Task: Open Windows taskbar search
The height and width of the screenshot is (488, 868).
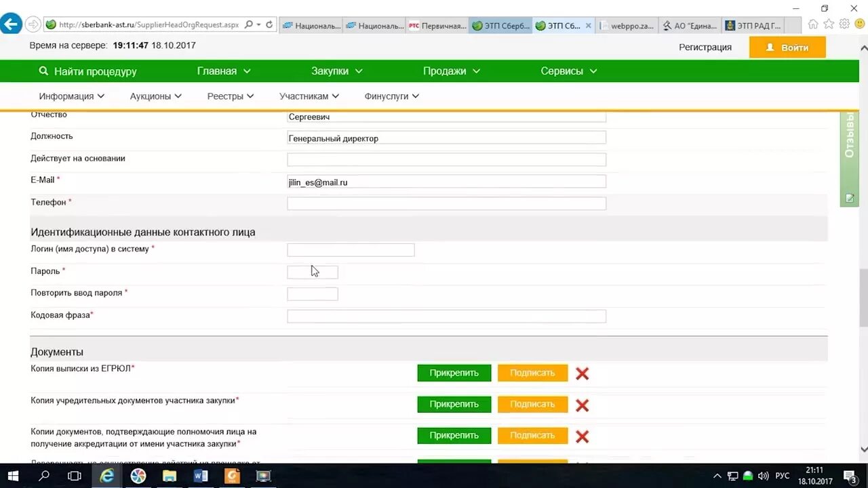Action: tap(44, 476)
